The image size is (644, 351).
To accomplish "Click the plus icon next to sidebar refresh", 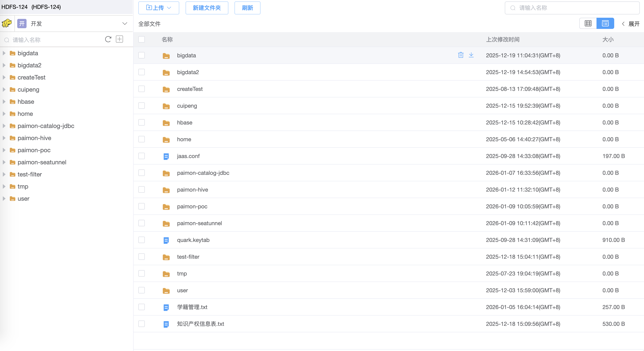I will (119, 39).
